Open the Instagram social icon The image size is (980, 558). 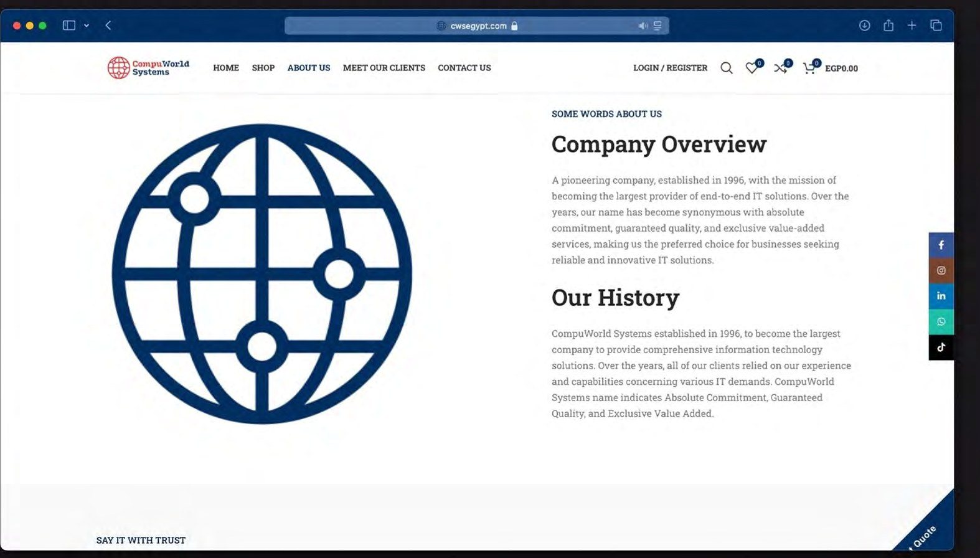pos(941,270)
